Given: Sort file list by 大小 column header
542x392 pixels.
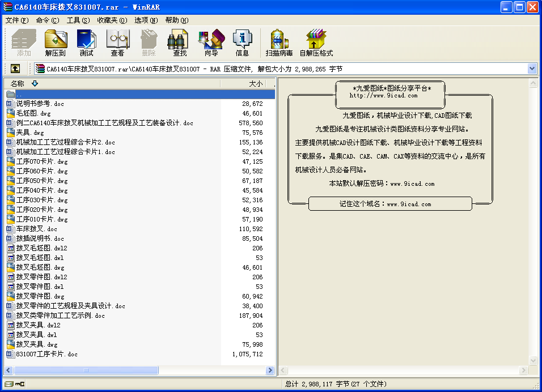Looking at the screenshot, I should (255, 83).
